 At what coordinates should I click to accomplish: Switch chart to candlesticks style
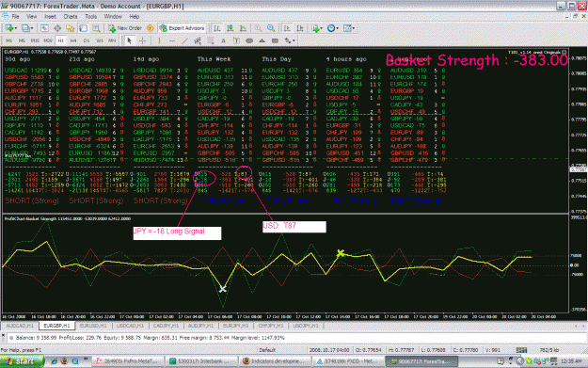tap(230, 28)
